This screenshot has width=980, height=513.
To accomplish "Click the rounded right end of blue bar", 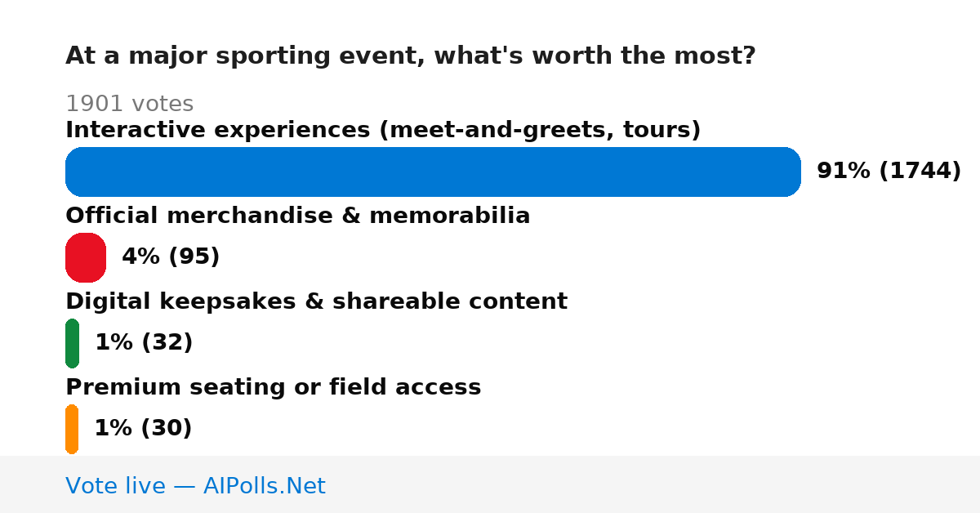I will tap(789, 172).
